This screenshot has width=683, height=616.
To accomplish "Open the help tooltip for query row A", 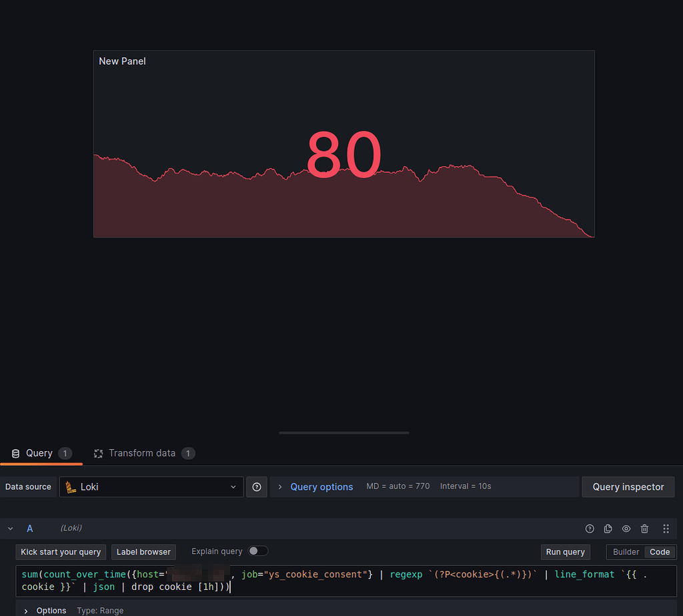I will [x=590, y=528].
